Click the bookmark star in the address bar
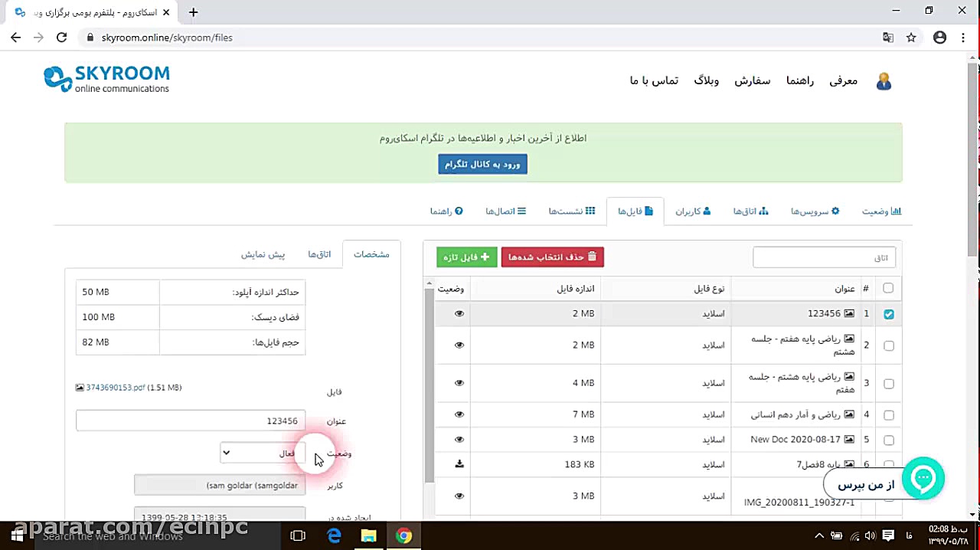 click(x=911, y=37)
